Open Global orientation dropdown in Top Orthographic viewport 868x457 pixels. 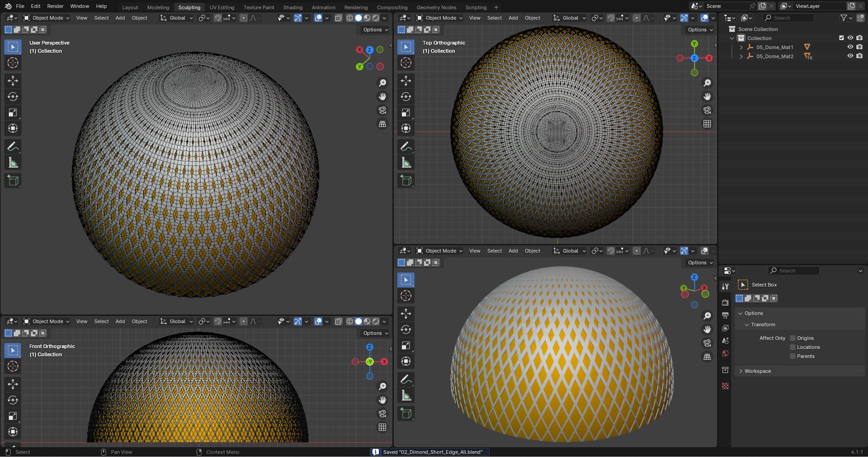[x=569, y=18]
